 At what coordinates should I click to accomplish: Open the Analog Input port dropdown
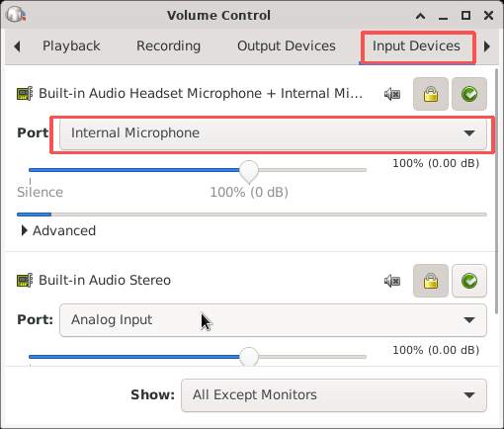coord(273,320)
